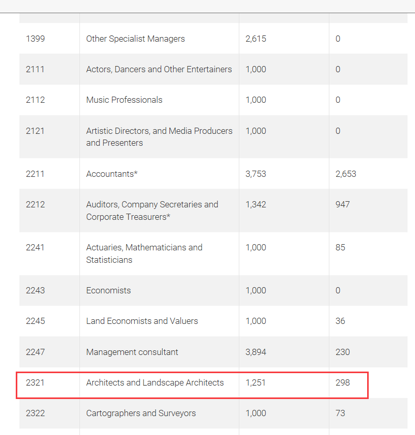Select Cartographers and Surveyors entry

point(141,413)
